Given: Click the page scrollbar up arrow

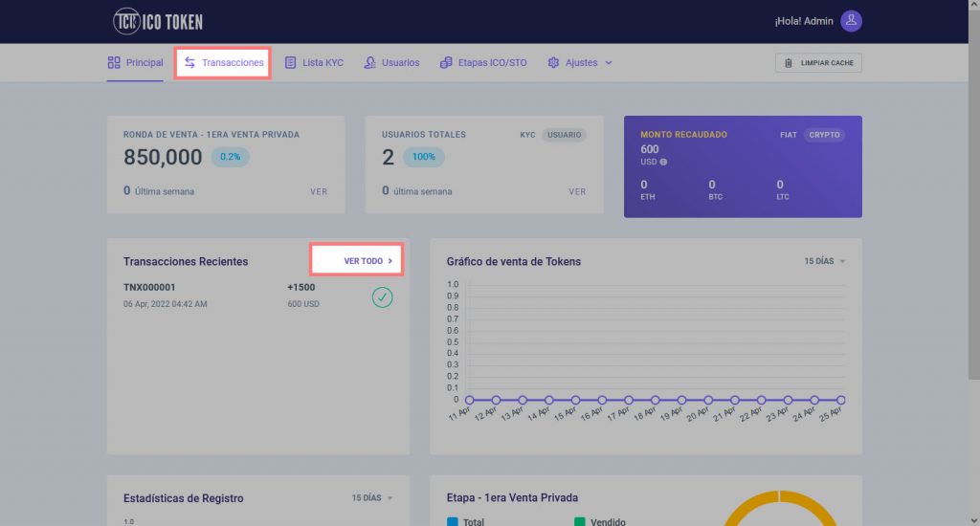Looking at the screenshot, I should click(x=974, y=5).
